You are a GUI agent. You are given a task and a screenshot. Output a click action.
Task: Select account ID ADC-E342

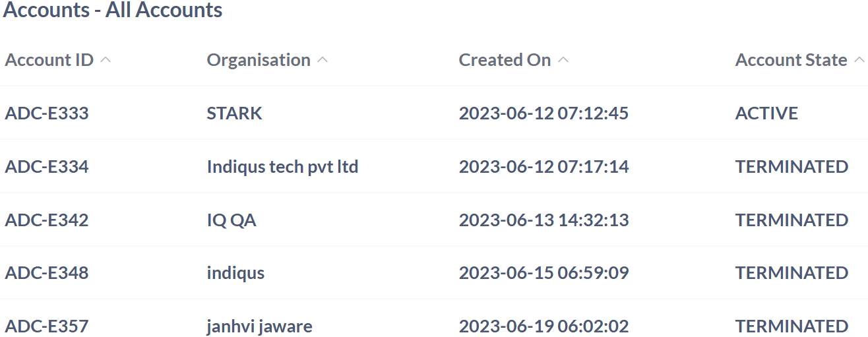47,220
